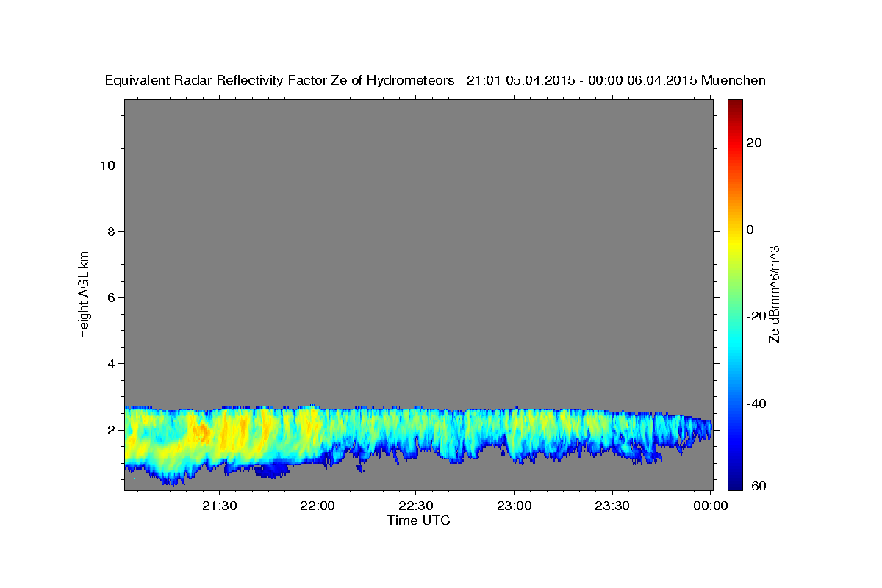Click the colorbar tick label '0'
This screenshot has height=588, width=882.
(750, 229)
